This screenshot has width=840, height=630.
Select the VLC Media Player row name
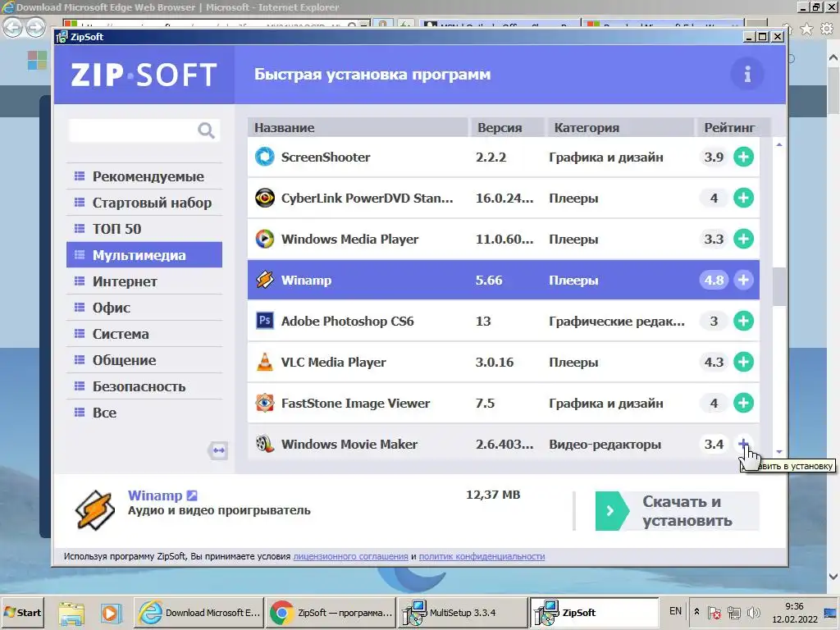(333, 362)
